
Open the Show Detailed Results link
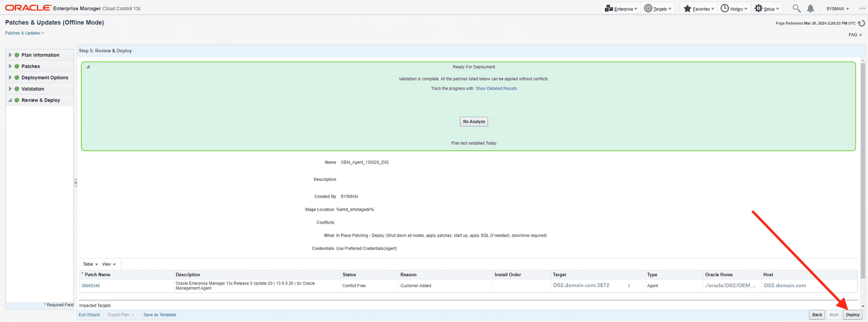496,89
